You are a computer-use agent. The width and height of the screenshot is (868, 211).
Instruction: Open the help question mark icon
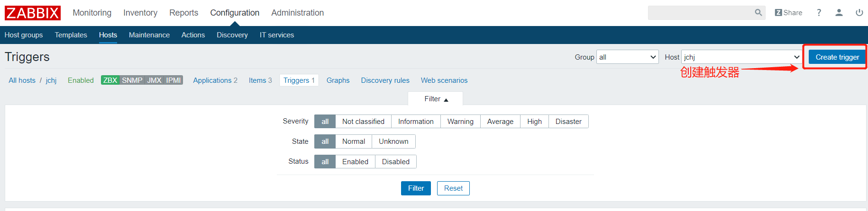coord(819,13)
